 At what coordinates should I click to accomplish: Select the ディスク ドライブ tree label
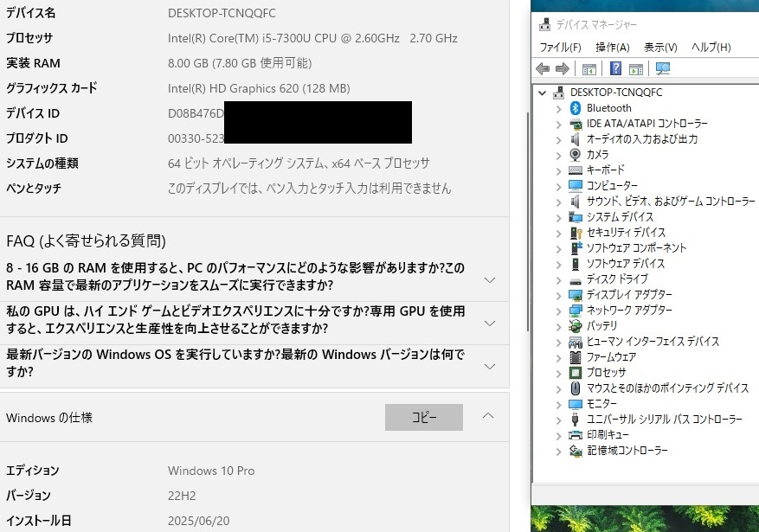[617, 279]
